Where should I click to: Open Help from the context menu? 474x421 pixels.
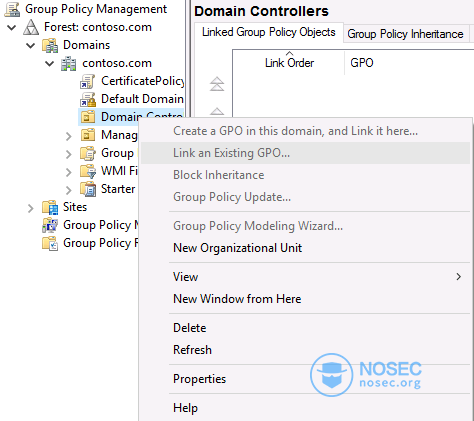305,408
